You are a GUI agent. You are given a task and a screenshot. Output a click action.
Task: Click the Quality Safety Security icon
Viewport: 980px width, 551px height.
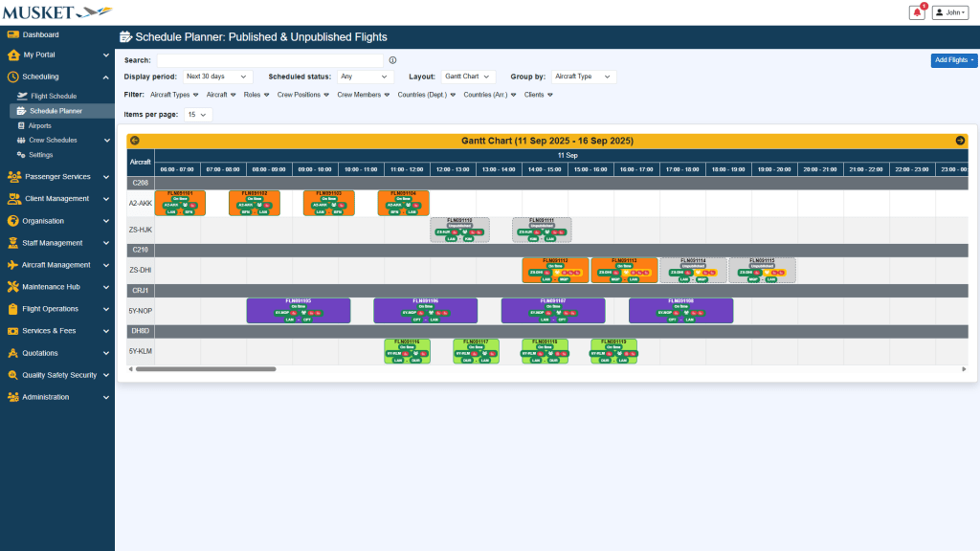point(13,375)
